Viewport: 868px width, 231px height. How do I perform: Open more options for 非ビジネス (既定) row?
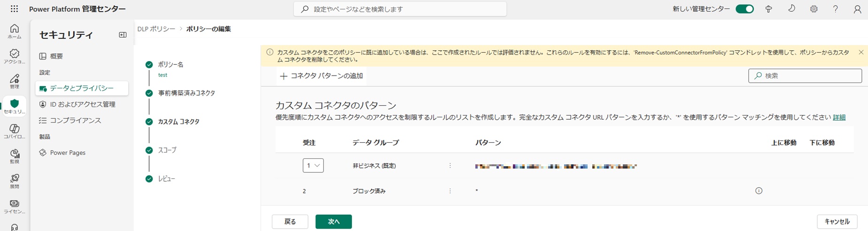point(450,165)
